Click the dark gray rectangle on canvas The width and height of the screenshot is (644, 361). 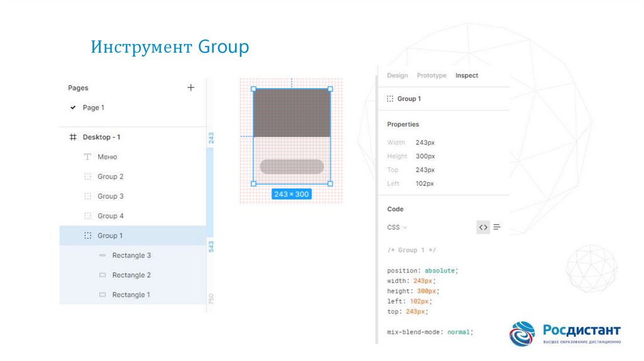pyautogui.click(x=292, y=113)
